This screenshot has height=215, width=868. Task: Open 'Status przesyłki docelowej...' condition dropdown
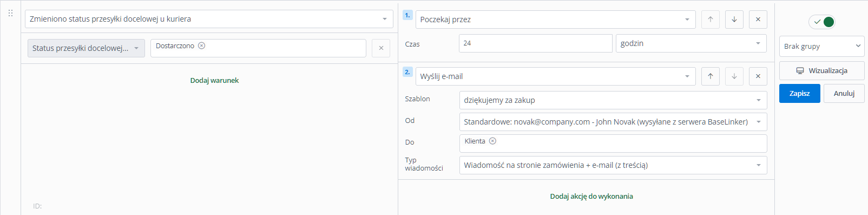click(86, 48)
